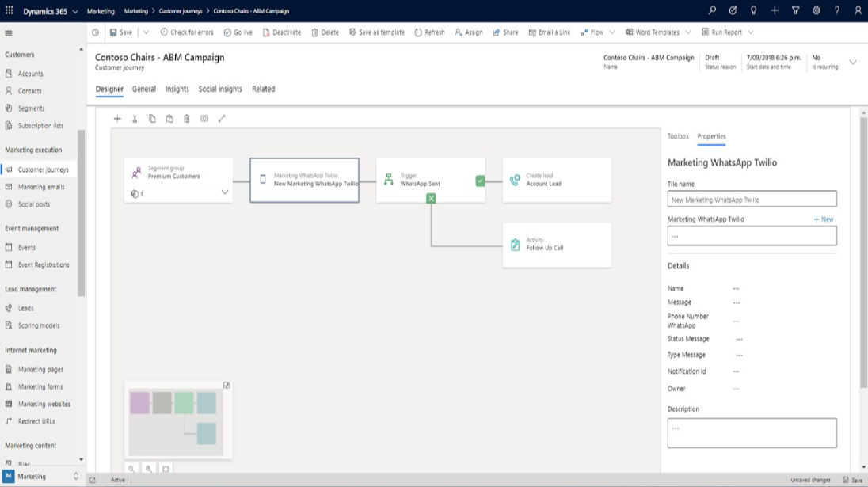Open the user profile icon
Viewport: 868px width, 487px height.
(858, 10)
